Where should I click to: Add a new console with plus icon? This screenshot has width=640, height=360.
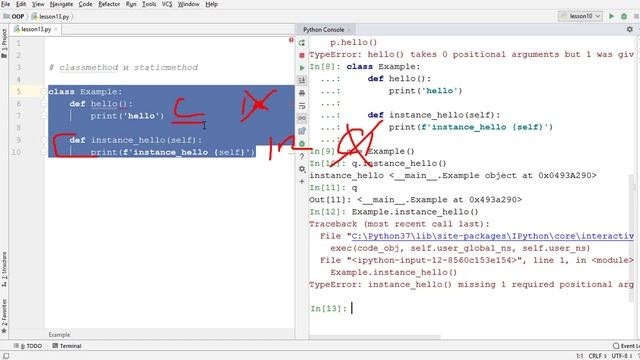click(302, 181)
